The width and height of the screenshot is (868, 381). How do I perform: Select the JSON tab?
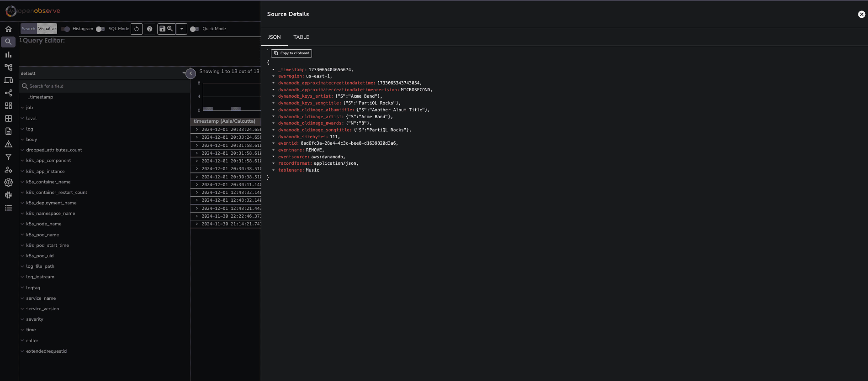(274, 37)
